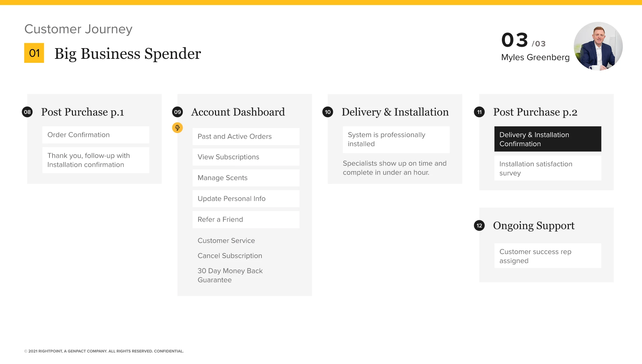Expand Cancel Subscription option in Account Dashboard
This screenshot has width=642, height=364.
pos(230,256)
